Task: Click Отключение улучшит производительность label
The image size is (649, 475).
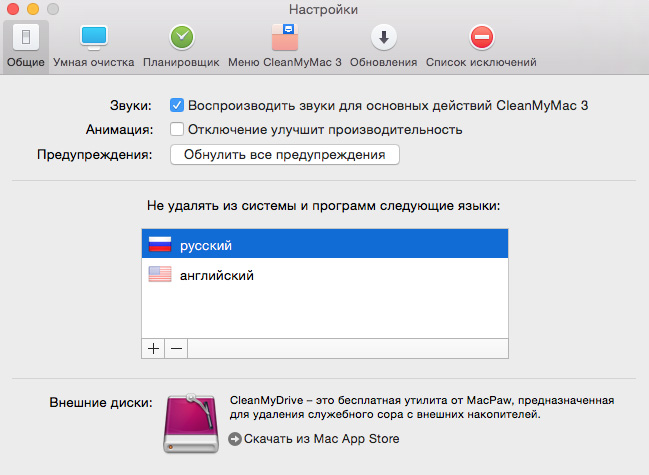Action: point(325,130)
